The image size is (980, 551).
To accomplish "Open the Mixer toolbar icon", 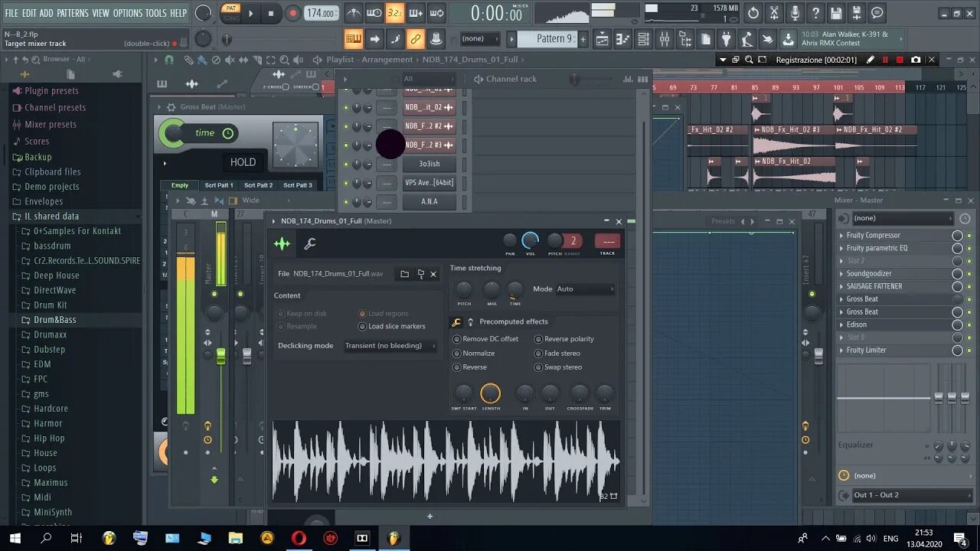I will pyautogui.click(x=665, y=39).
